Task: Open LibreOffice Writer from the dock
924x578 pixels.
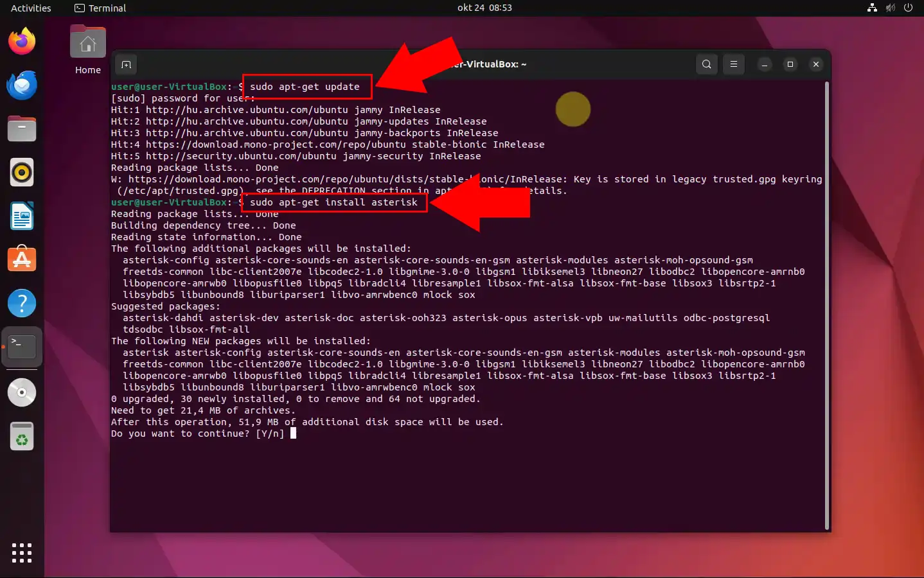Action: [x=22, y=216]
